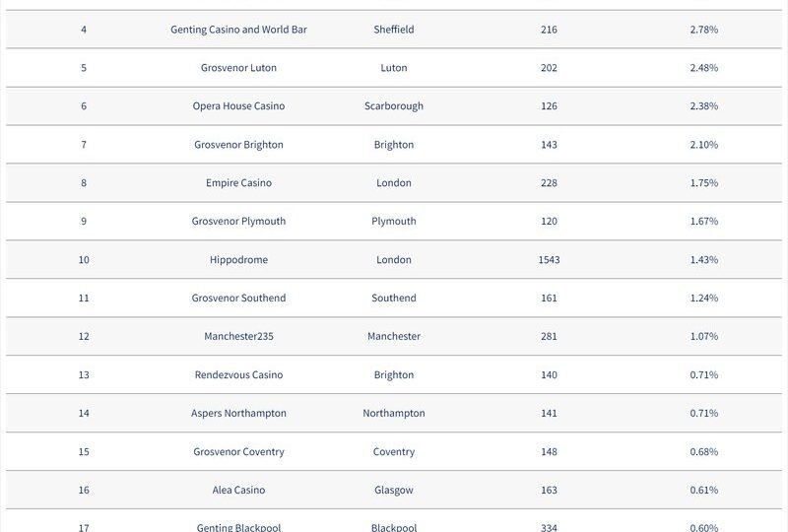Click the 2.78% percentage for Sheffield row

pyautogui.click(x=704, y=30)
